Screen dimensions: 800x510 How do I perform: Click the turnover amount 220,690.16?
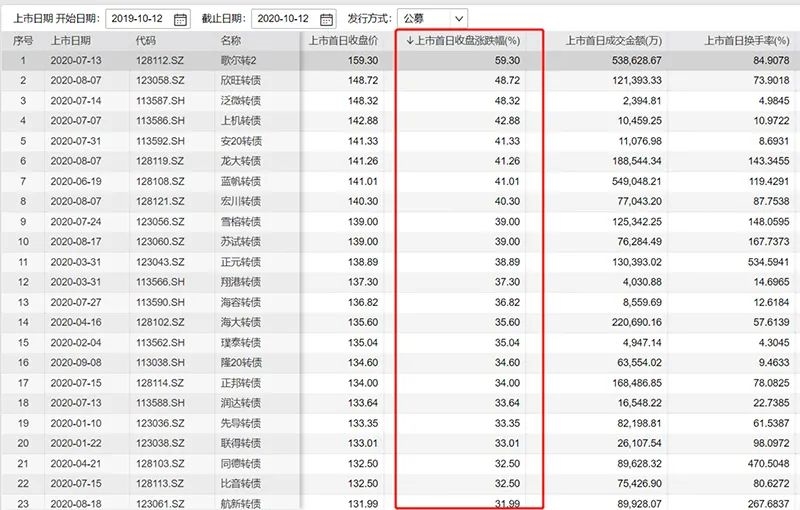click(637, 322)
